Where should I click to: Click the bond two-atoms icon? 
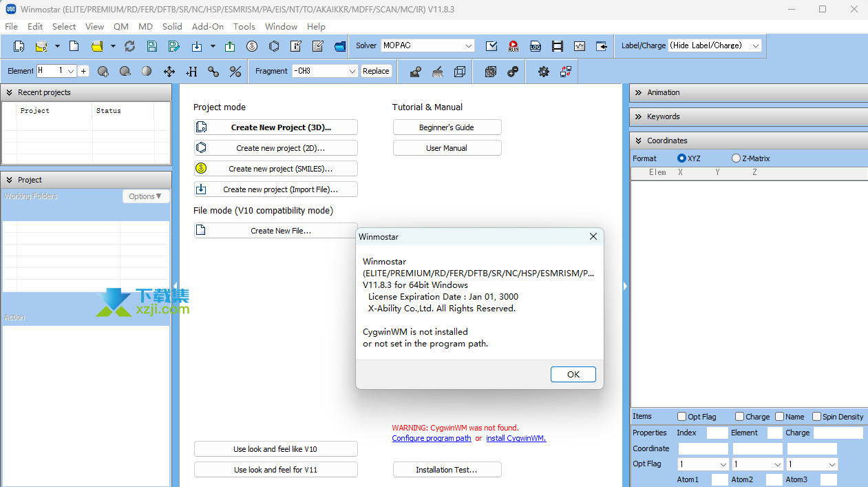click(x=213, y=71)
